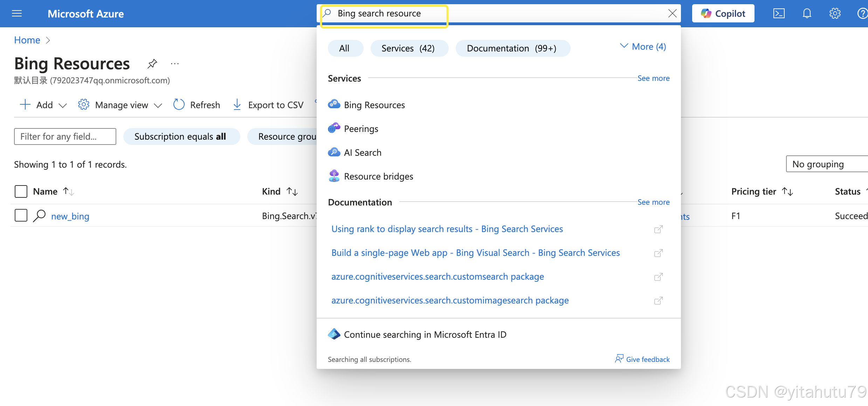This screenshot has height=406, width=868.
Task: Open the notifications bell
Action: (807, 14)
